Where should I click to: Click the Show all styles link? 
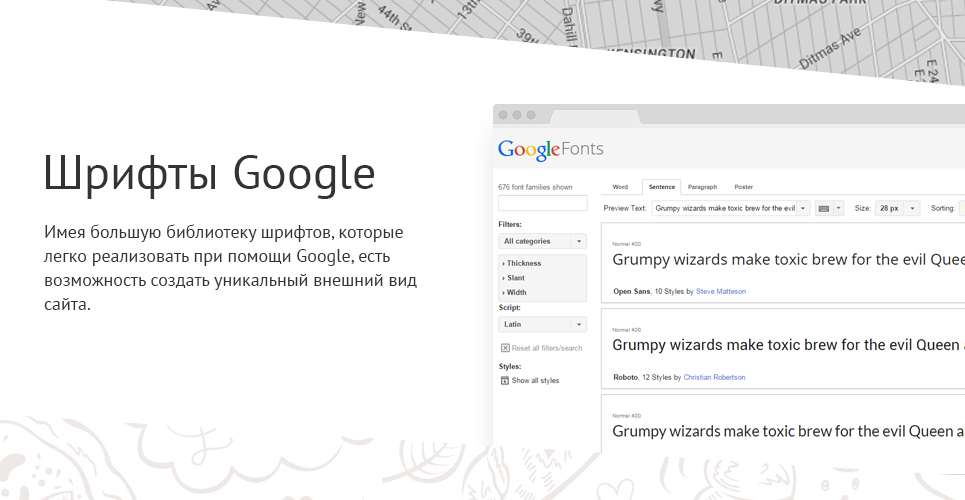535,381
